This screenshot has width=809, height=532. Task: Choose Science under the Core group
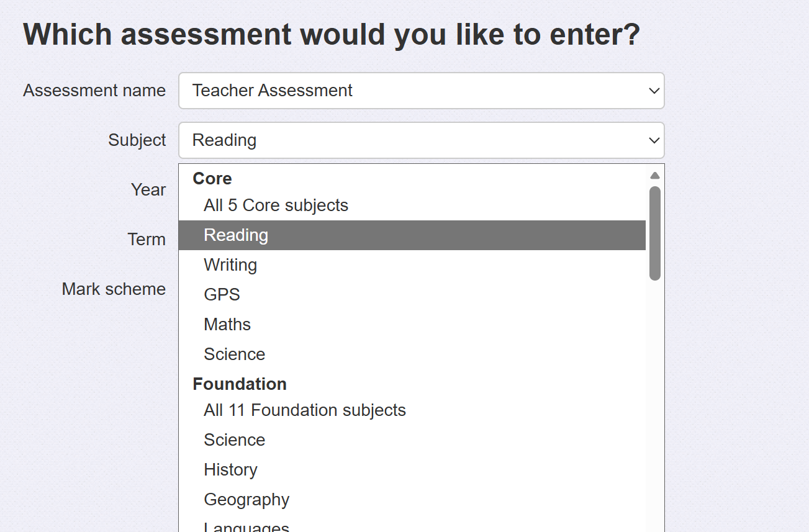coord(234,354)
